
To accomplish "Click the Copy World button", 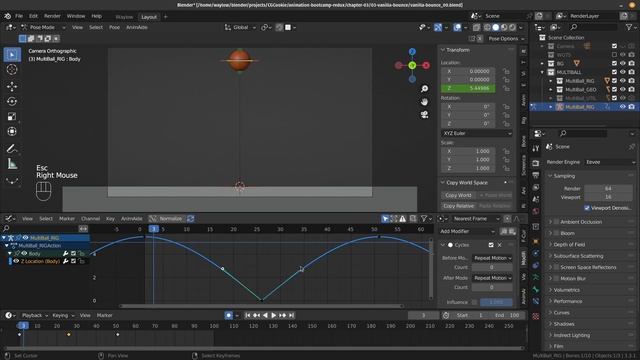I will pyautogui.click(x=458, y=195).
